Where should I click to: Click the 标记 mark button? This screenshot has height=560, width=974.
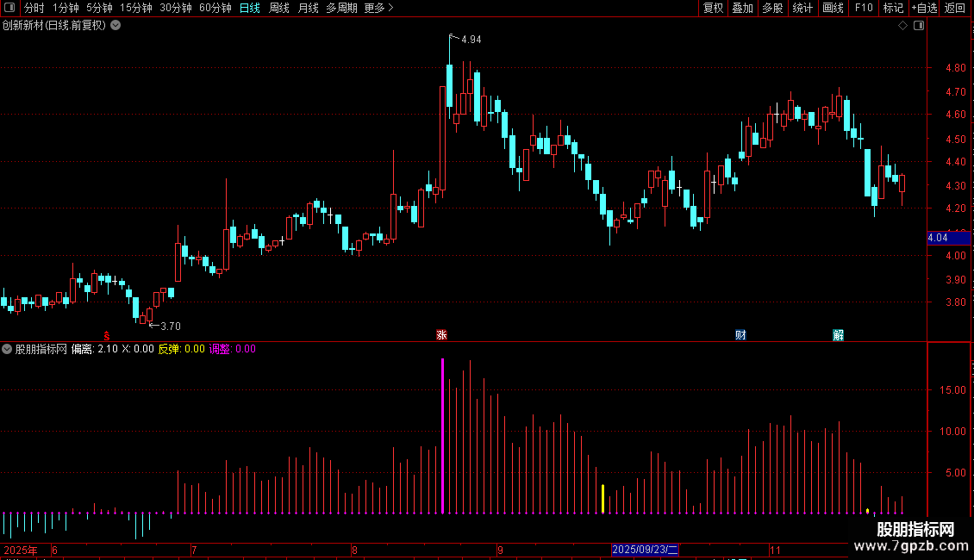[x=893, y=8]
